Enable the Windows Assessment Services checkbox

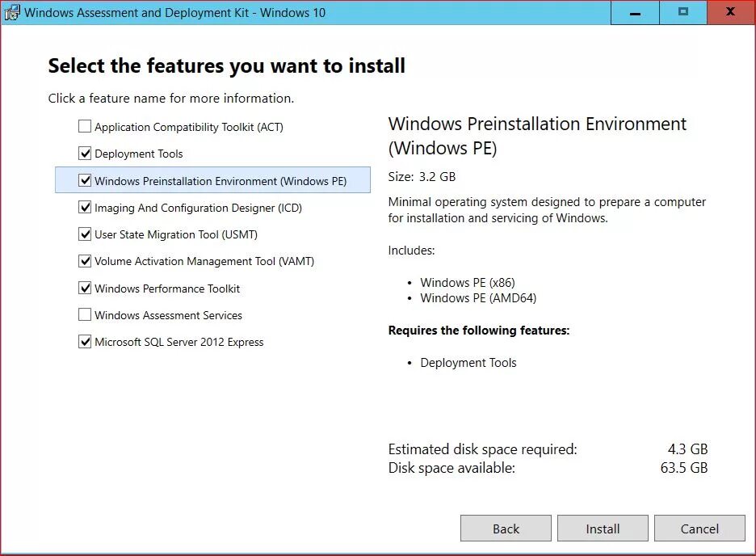(84, 315)
